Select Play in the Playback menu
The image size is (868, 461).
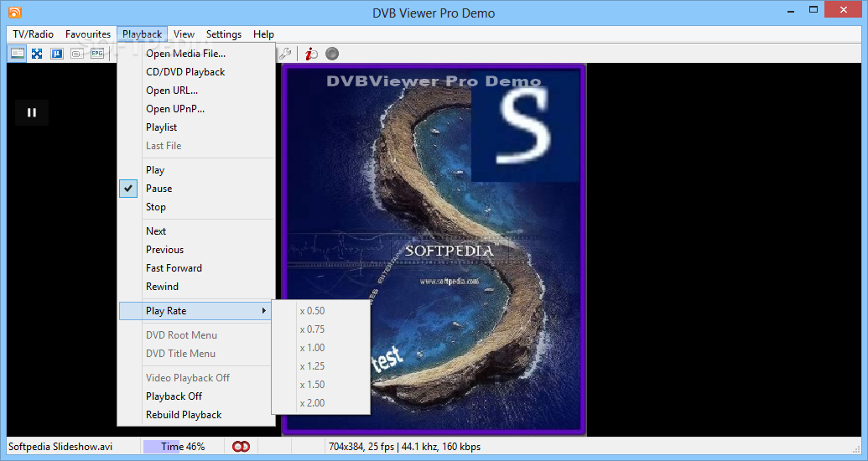196,170
